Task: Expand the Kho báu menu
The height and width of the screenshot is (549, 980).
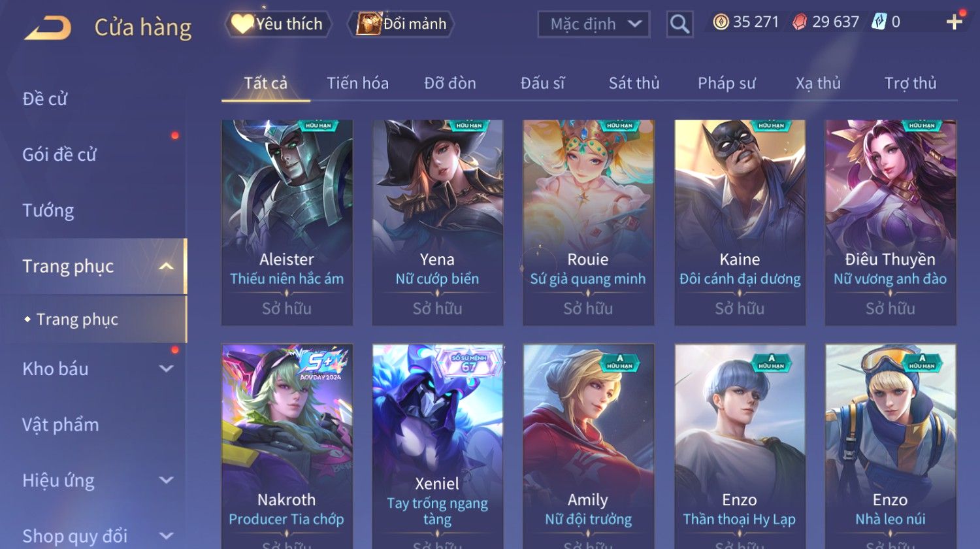Action: [x=166, y=369]
